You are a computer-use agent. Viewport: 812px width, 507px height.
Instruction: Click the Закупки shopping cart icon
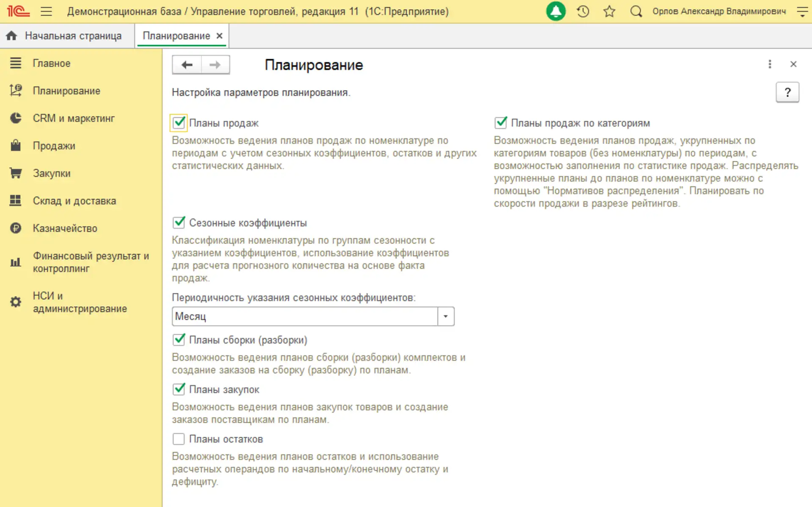pyautogui.click(x=16, y=173)
